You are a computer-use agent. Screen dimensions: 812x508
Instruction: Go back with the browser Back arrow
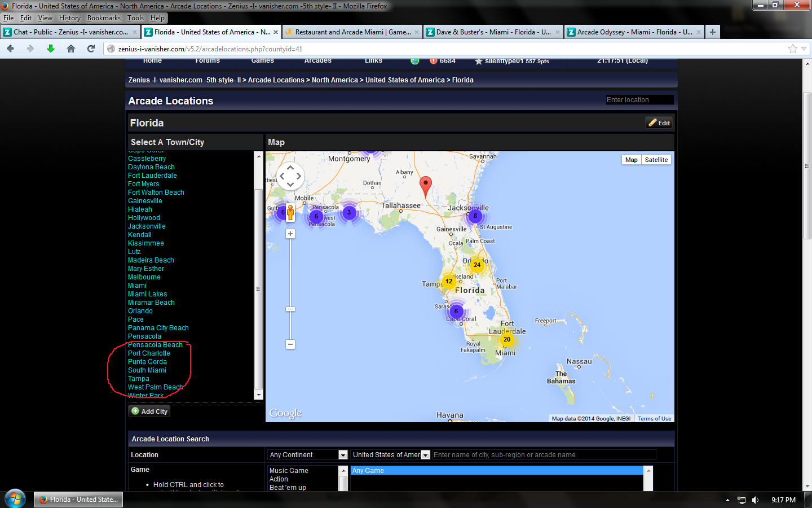10,49
